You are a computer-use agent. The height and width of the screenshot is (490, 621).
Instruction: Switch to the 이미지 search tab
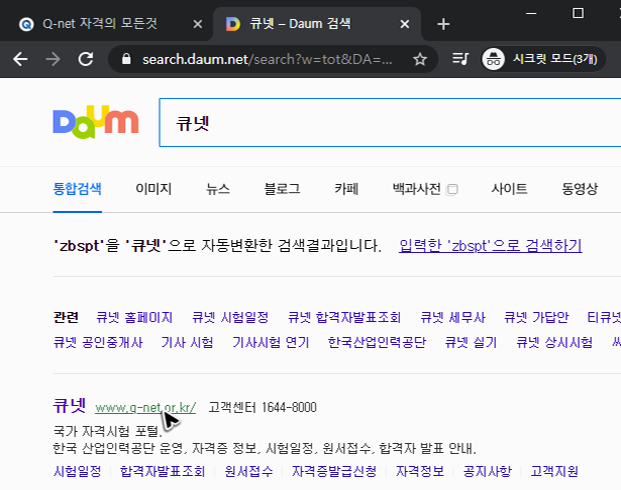pyautogui.click(x=154, y=189)
